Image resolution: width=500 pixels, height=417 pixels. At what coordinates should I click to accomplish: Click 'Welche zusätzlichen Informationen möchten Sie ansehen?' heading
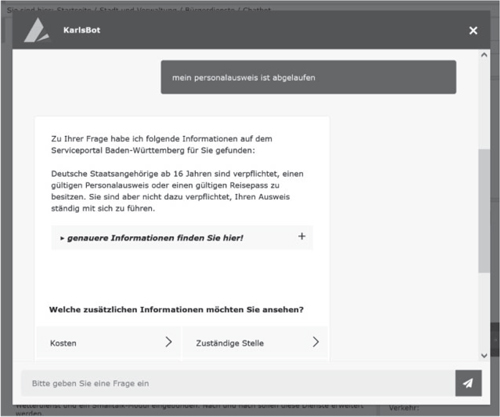[176, 310]
